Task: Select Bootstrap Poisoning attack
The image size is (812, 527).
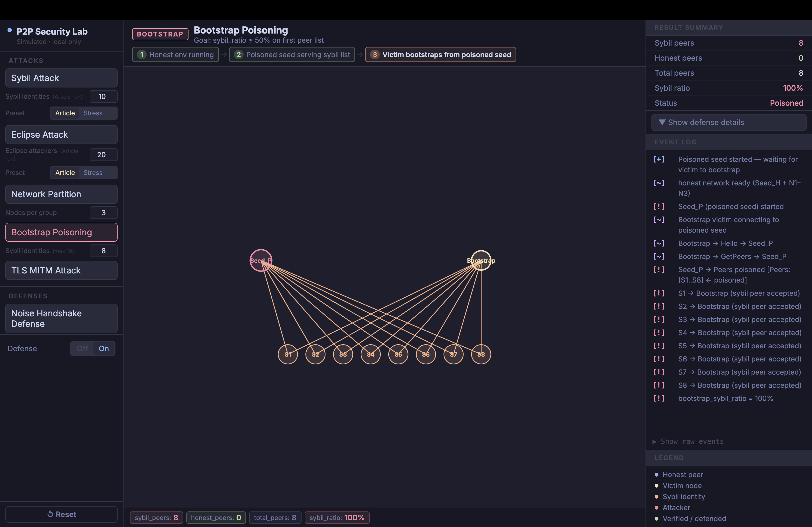Action: click(61, 232)
